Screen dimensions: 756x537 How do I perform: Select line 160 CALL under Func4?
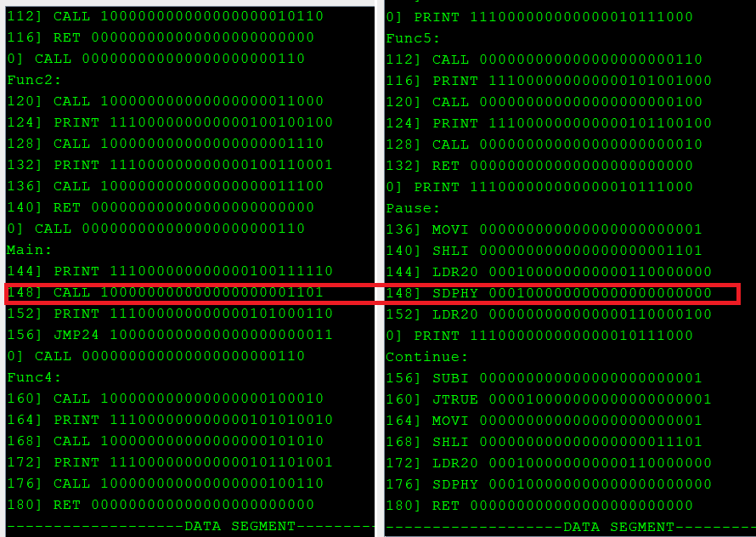165,398
